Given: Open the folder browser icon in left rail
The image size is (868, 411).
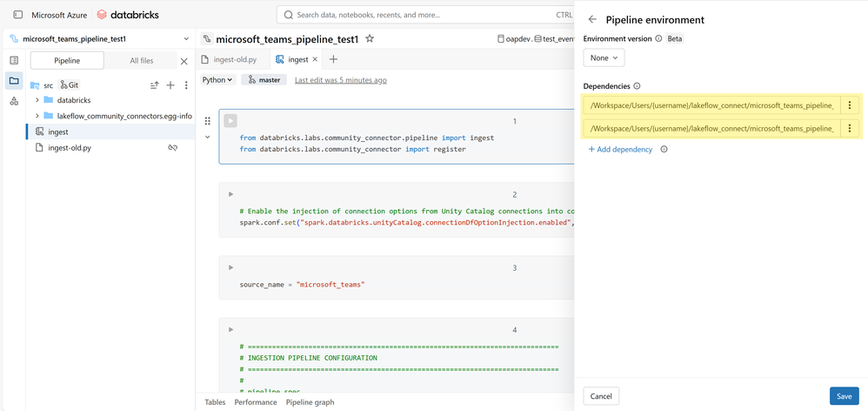Looking at the screenshot, I should [15, 81].
